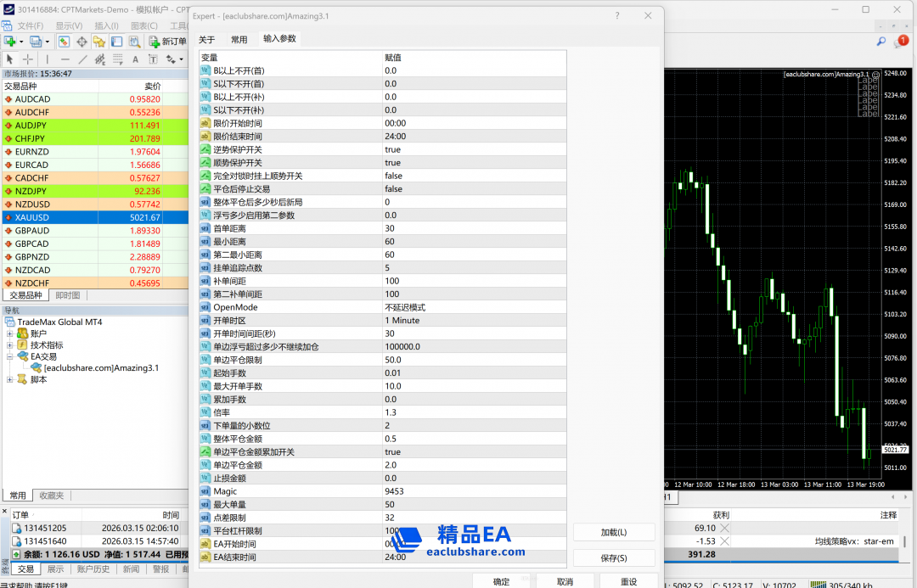Select the Crosshair tool
This screenshot has height=588, width=917.
point(28,59)
